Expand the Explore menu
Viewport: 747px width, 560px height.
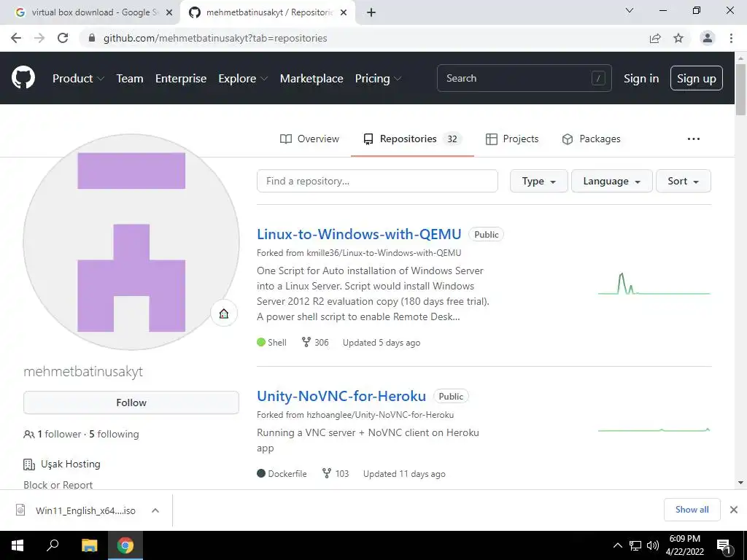click(243, 79)
